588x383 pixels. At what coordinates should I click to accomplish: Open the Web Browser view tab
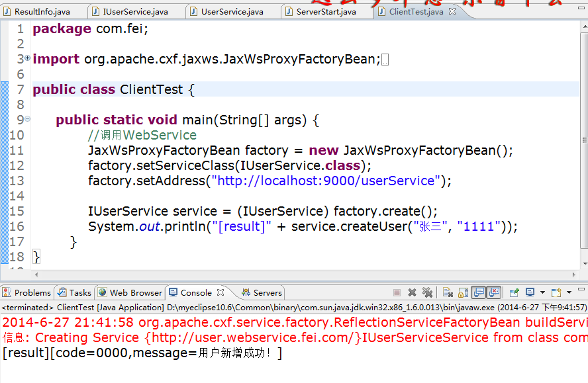pos(130,292)
